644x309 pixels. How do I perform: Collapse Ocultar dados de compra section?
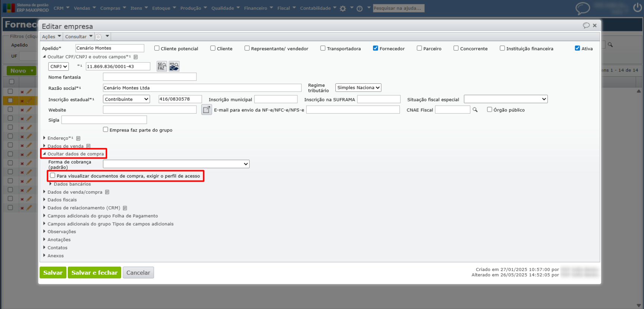click(73, 154)
